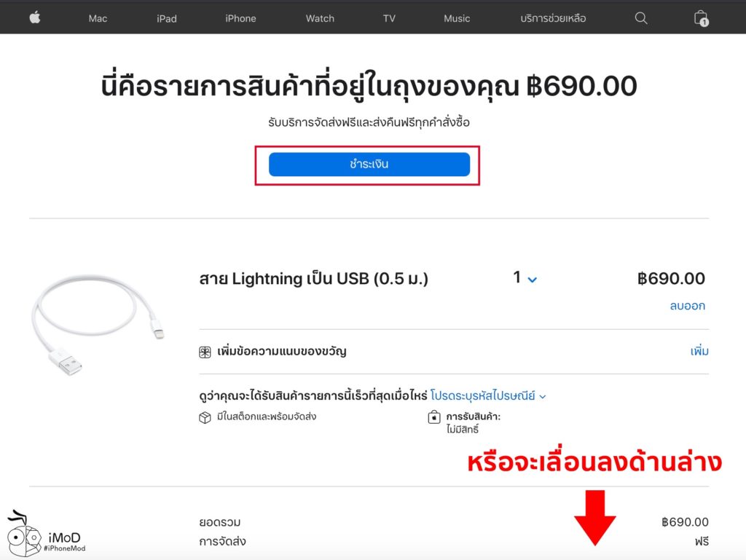Open the สาย Lightning เป็น USB product title
Image resolution: width=746 pixels, height=560 pixels.
(313, 279)
